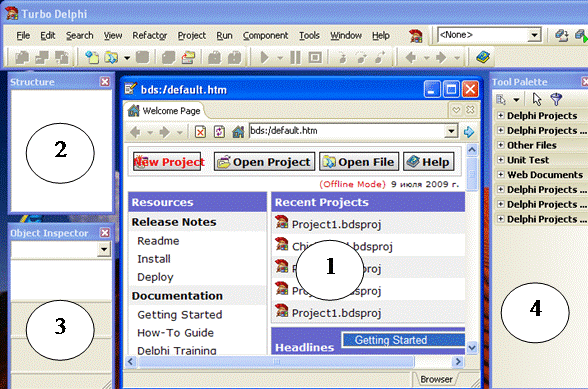Select the Getting Started headlines tab

tap(403, 340)
